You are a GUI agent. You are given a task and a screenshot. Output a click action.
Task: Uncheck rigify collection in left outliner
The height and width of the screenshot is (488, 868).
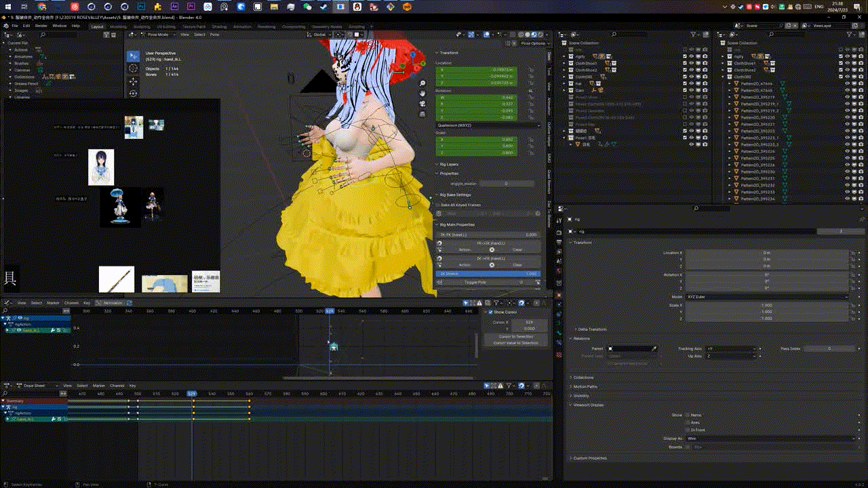pos(686,56)
